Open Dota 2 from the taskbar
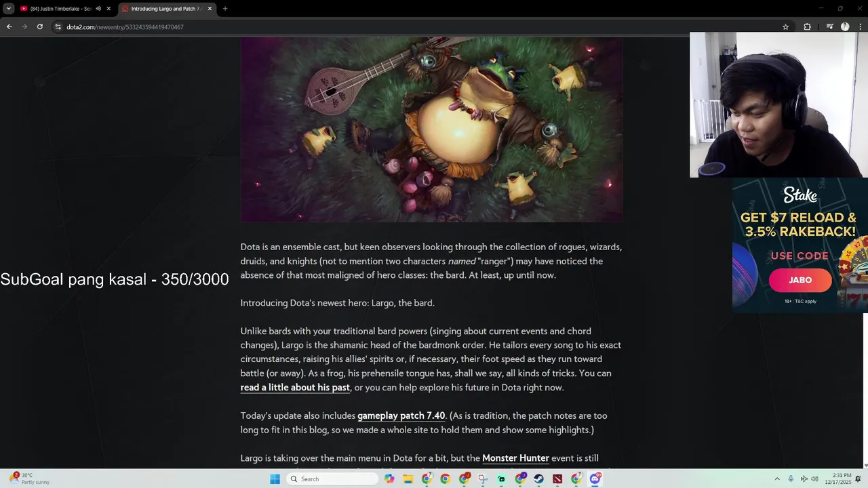The height and width of the screenshot is (488, 868). coord(557,479)
